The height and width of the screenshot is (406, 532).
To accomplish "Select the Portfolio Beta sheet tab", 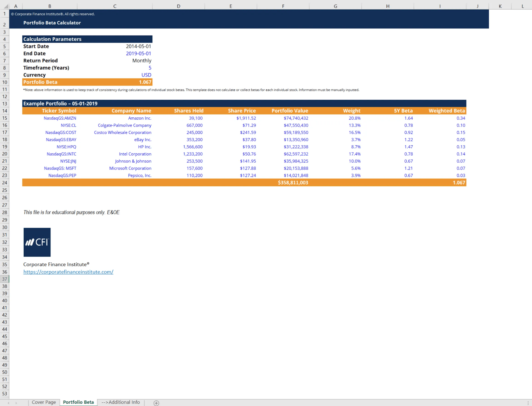I will [x=78, y=402].
